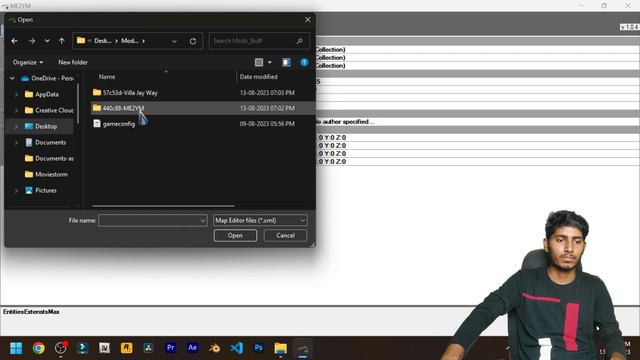Select the AppData folder in sidebar
Viewport: 640px width, 360px height.
42,94
